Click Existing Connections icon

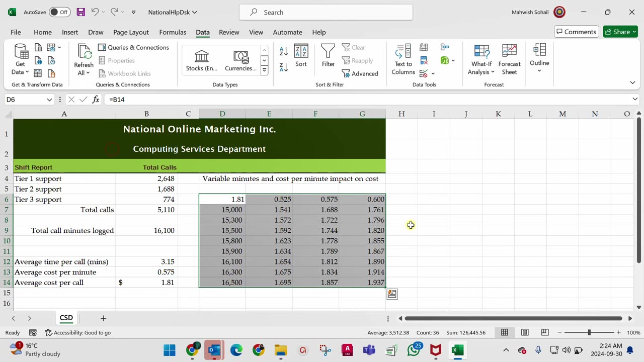point(51,73)
